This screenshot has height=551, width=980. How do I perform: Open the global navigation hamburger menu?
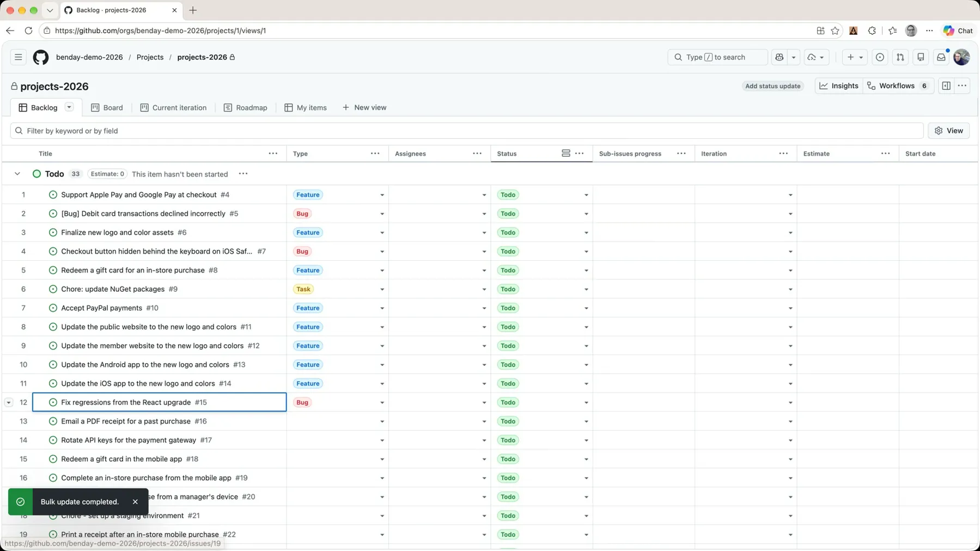(18, 57)
